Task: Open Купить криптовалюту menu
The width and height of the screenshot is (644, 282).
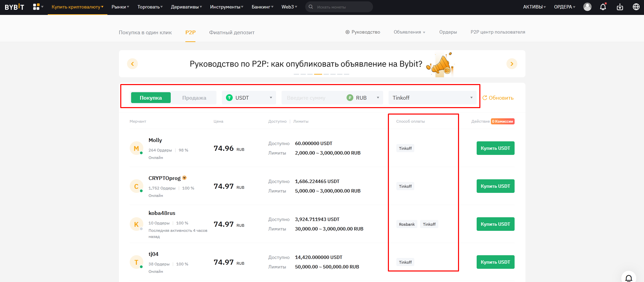Action: 78,7
